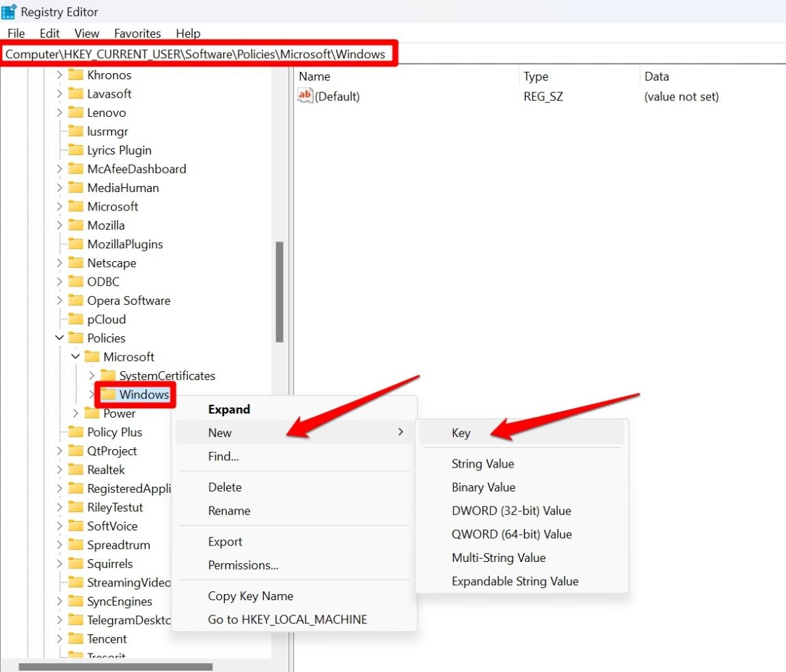Choose Permissions... in the context menu
The image size is (786, 672).
click(295, 565)
